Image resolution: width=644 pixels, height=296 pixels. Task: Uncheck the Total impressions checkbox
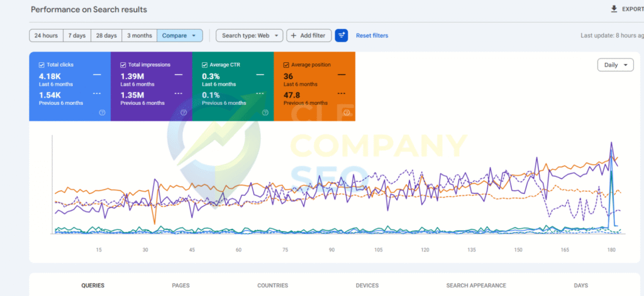(123, 65)
